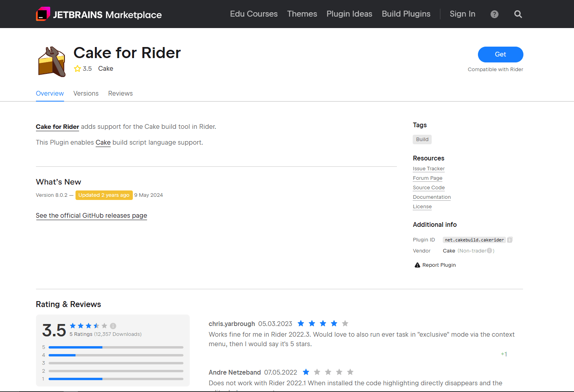Click the Cake for Rider plugin icon
574x392 pixels.
coord(52,62)
